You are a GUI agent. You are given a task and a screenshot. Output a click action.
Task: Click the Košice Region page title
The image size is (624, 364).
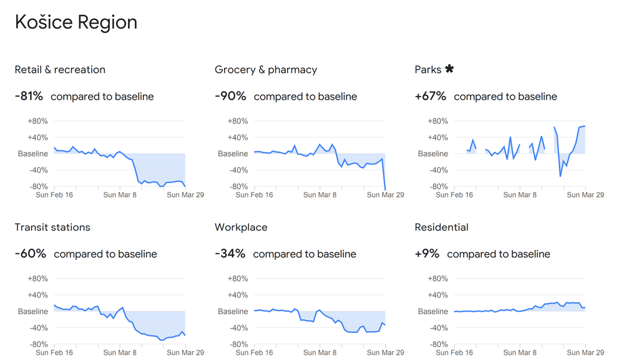point(76,22)
